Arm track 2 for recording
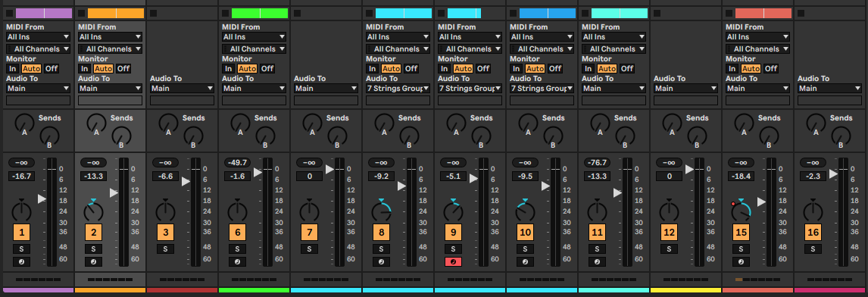The width and height of the screenshot is (868, 297). 93,261
